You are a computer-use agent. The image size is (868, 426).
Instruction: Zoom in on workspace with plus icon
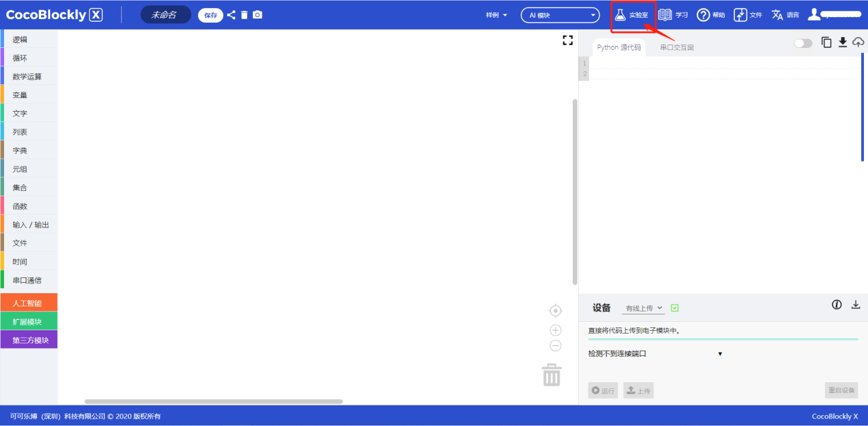[x=556, y=330]
